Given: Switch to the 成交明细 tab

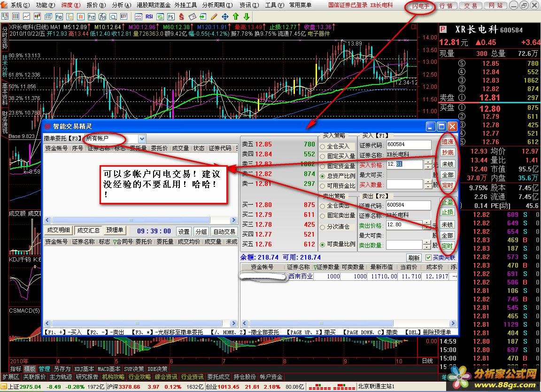Looking at the screenshot, I should 58,230.
